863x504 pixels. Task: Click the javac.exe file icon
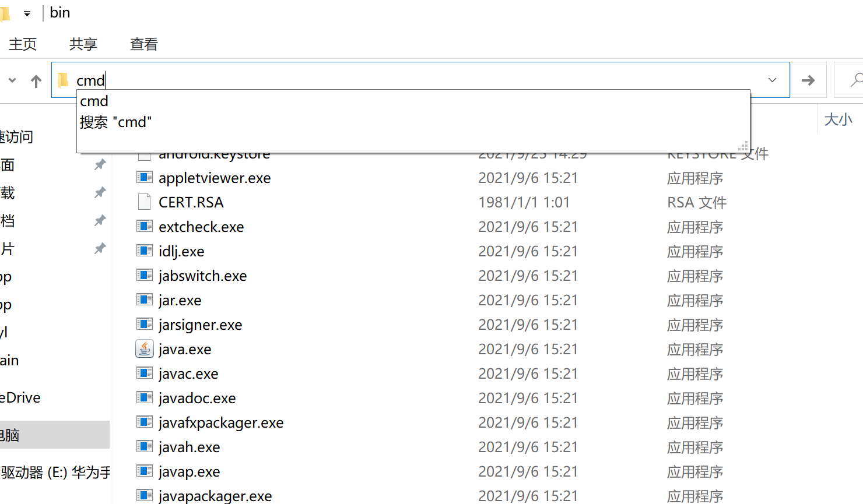click(144, 373)
